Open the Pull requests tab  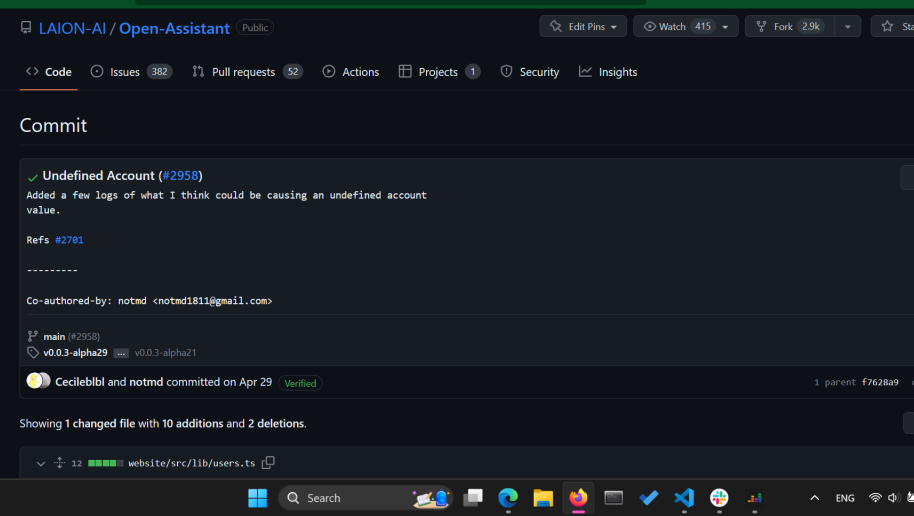coord(247,72)
